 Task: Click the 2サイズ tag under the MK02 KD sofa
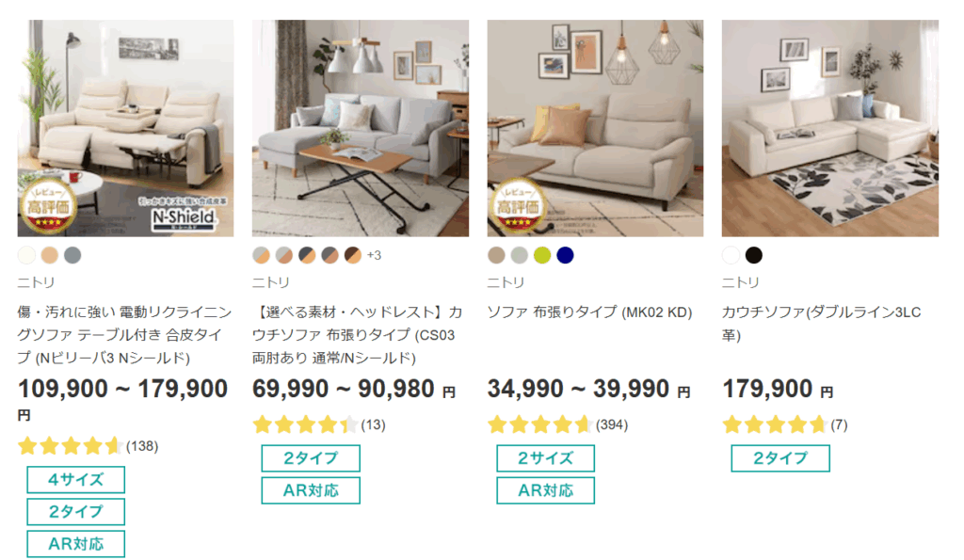pos(545,458)
